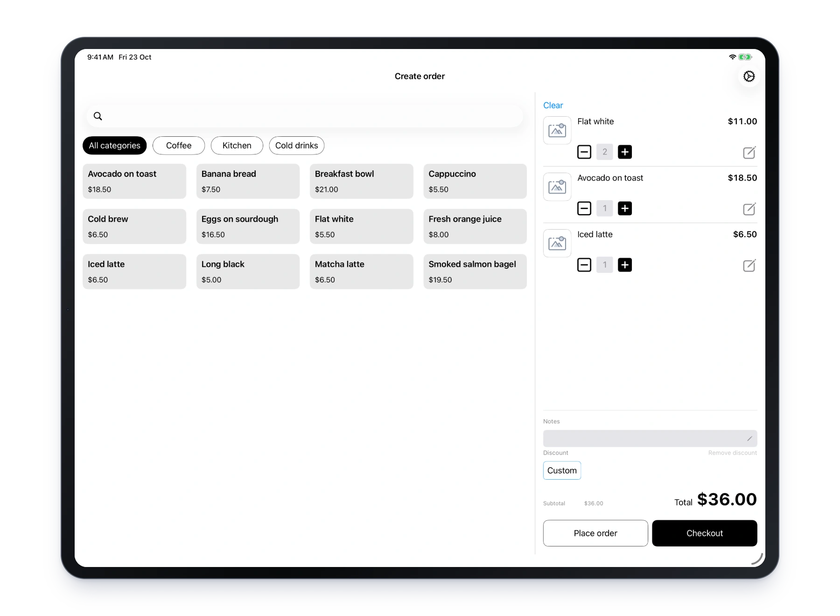Increase Iced latte quantity in cart

(624, 265)
